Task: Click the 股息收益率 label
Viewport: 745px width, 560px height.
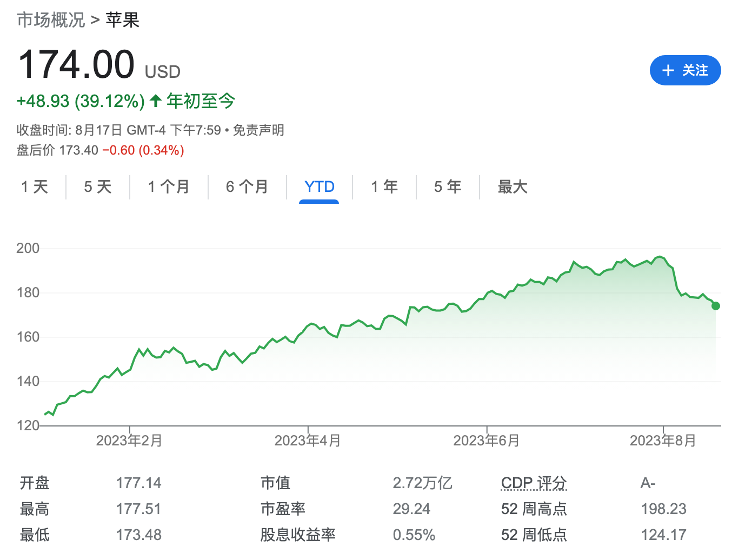Action: 298,535
